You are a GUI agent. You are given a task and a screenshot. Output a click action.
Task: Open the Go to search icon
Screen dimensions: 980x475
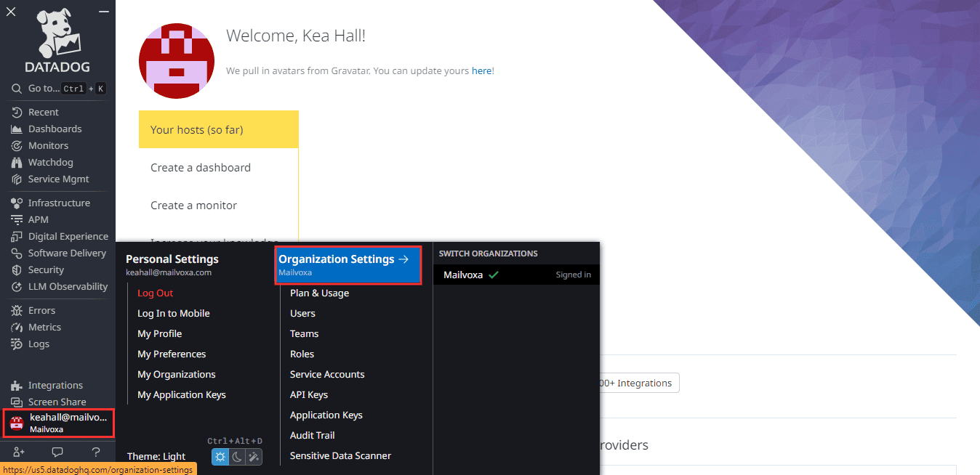tap(16, 89)
